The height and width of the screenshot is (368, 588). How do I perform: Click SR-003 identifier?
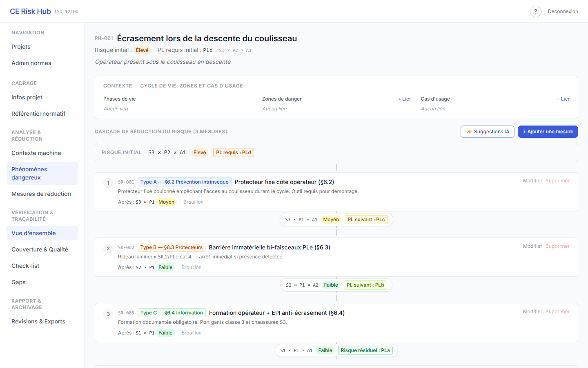click(x=126, y=313)
